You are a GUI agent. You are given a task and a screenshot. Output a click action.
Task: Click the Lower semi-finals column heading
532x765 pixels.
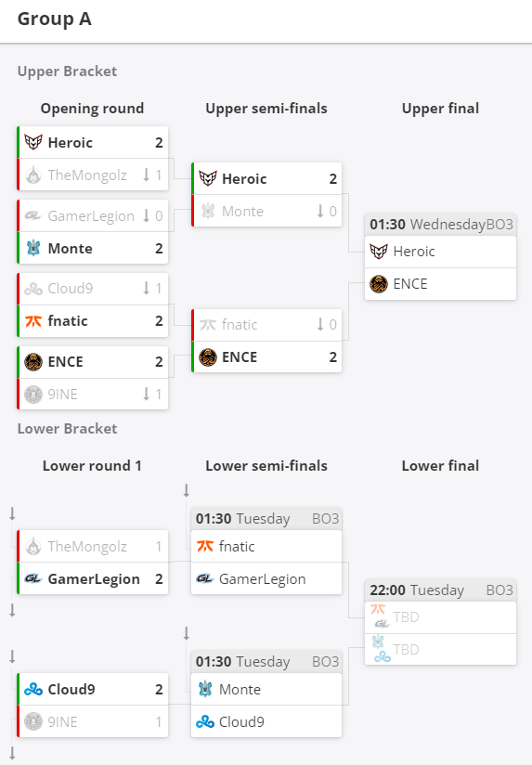point(266,466)
